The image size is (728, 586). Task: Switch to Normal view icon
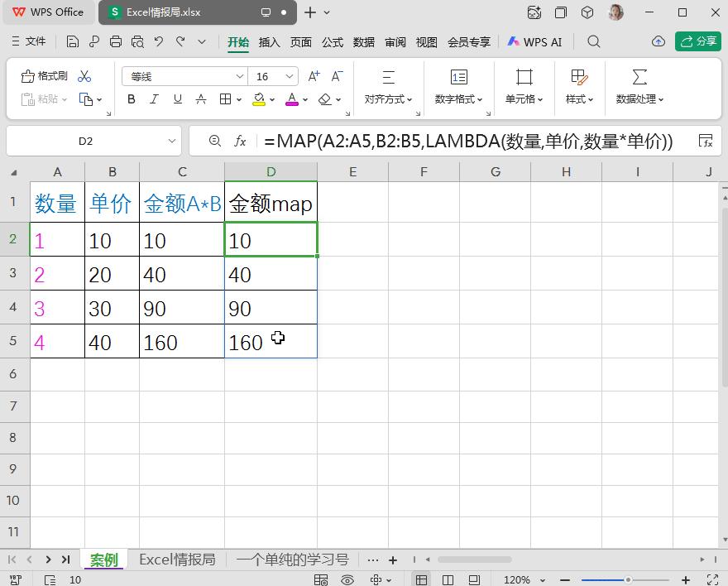(x=421, y=579)
